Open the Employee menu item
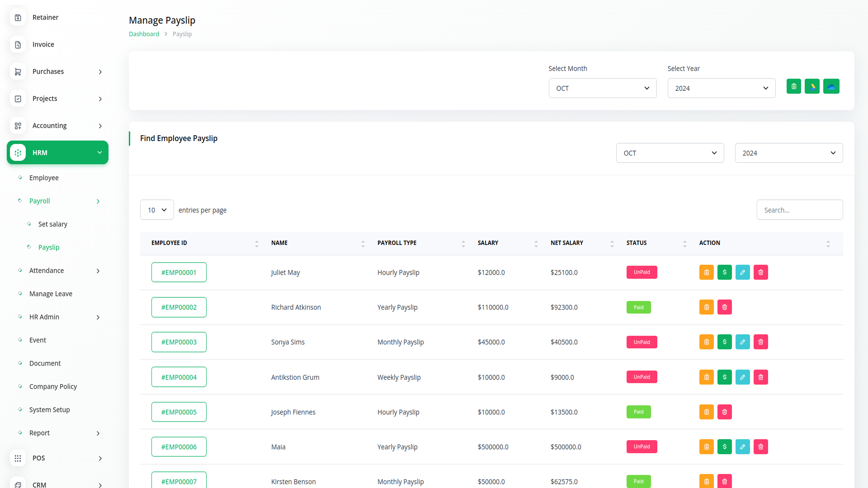Viewport: 868px width, 488px height. point(44,178)
